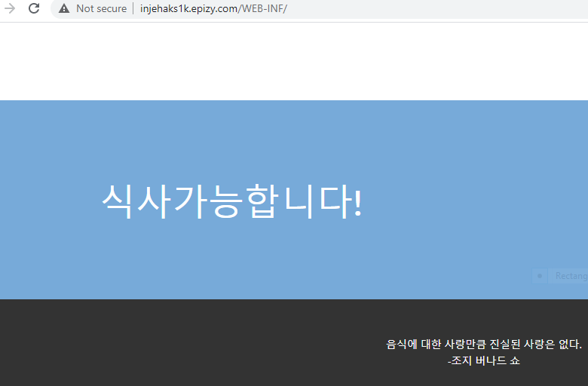Click the browser forward arrow
Image resolution: width=588 pixels, height=386 pixels.
pyautogui.click(x=10, y=9)
